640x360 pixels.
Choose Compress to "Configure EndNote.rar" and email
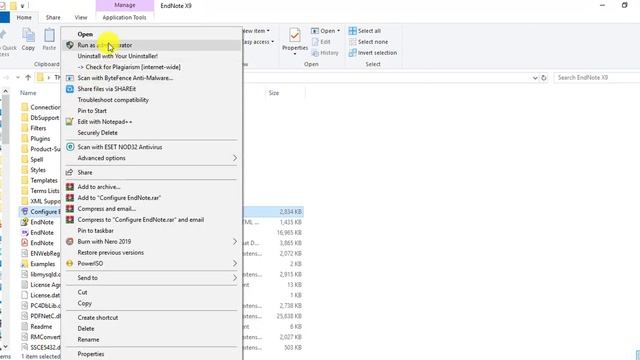pos(141,220)
